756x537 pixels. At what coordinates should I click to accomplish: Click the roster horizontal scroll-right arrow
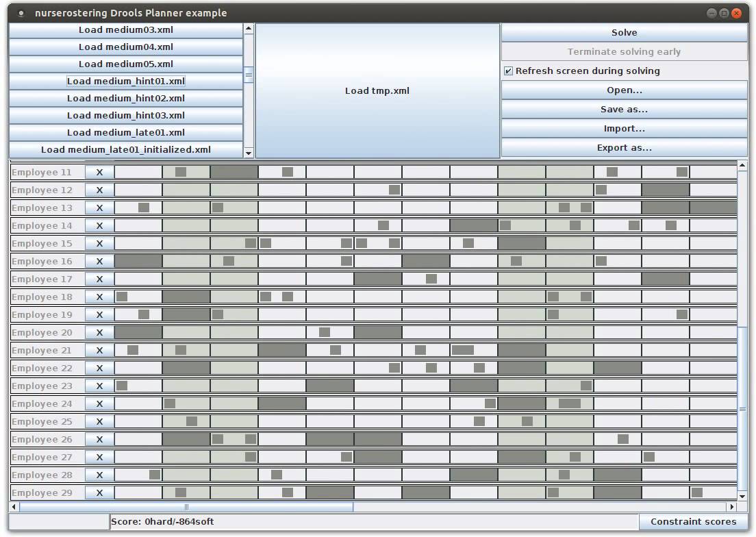pos(733,507)
